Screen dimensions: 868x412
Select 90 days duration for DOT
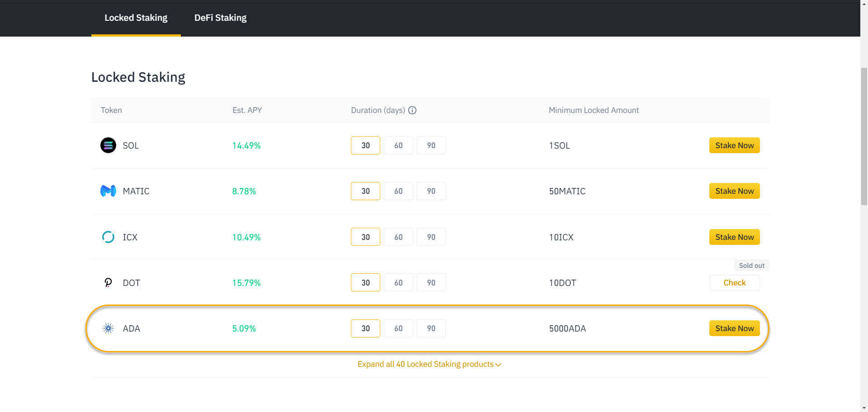coord(431,283)
